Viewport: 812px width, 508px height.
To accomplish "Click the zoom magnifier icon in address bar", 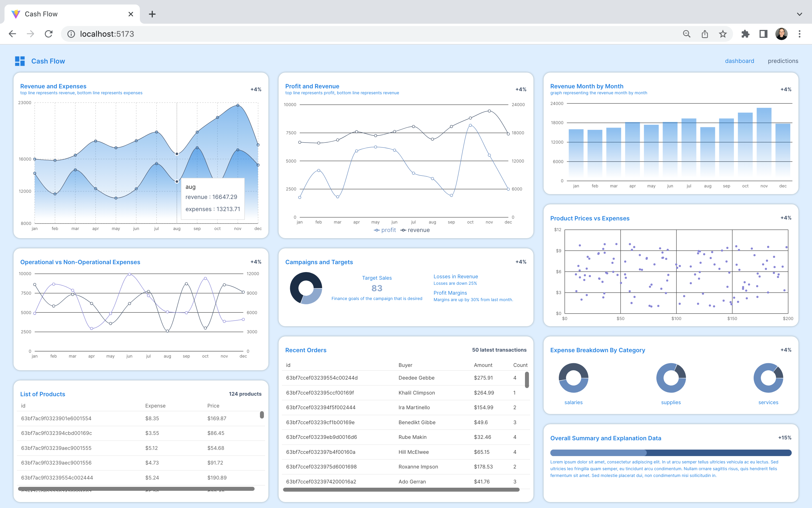I will tap(687, 34).
